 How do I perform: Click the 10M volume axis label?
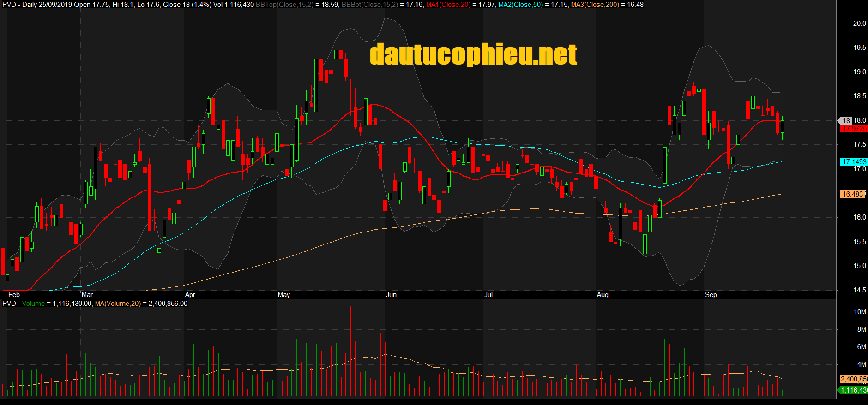[860, 312]
